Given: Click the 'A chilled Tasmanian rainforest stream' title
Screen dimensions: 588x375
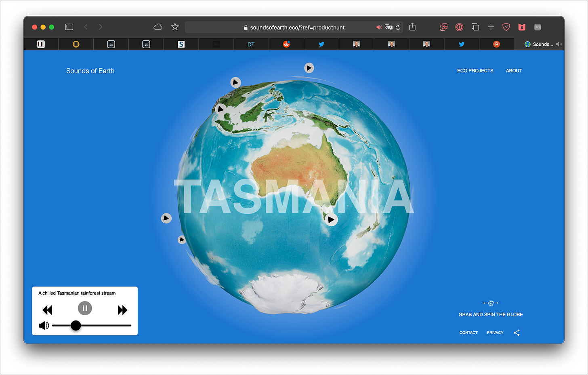Looking at the screenshot, I should 77,293.
